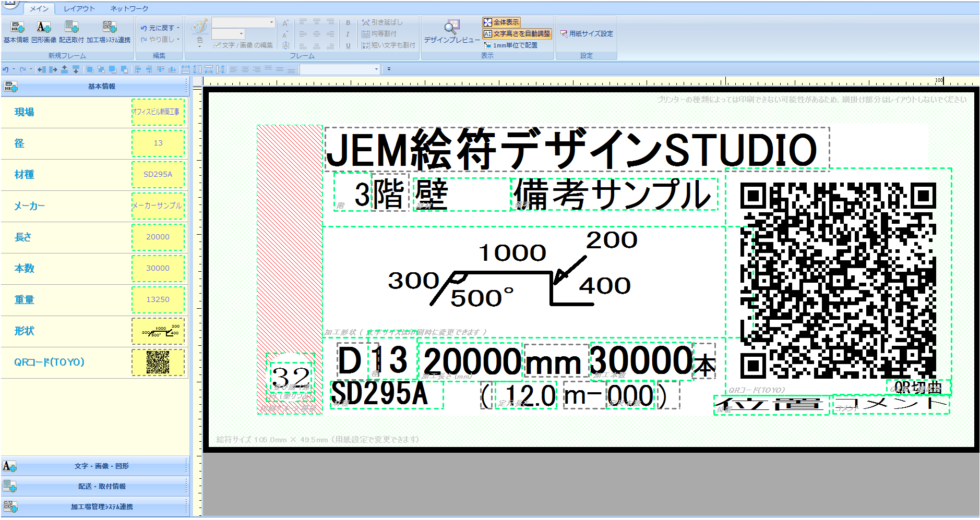
Task: Click 短い文字も割付 option
Action: 389,45
